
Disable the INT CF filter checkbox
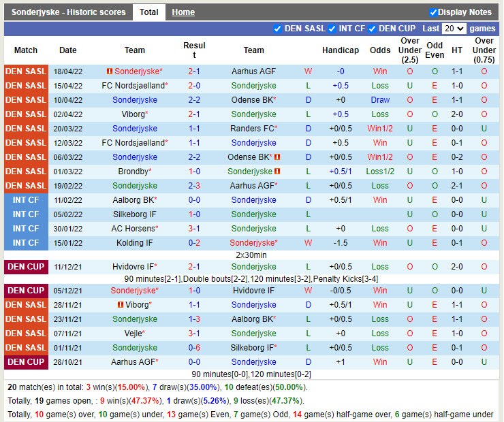(x=332, y=29)
